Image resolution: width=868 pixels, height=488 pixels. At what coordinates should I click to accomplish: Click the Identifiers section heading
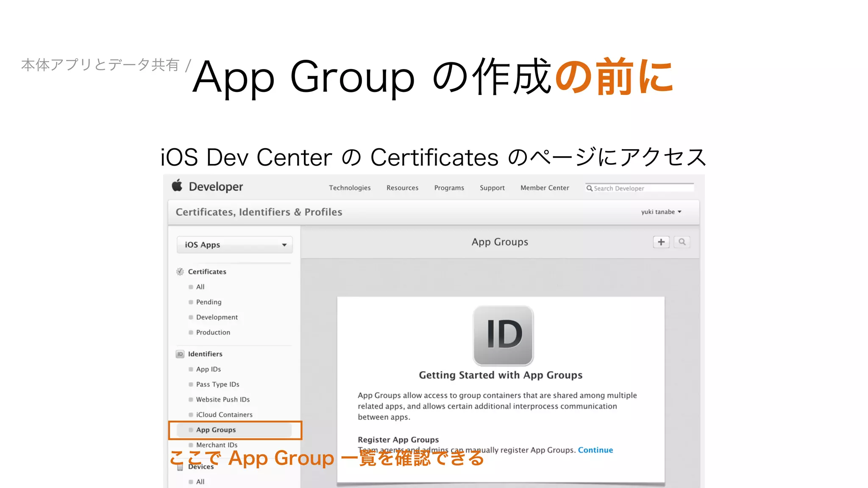(x=205, y=354)
